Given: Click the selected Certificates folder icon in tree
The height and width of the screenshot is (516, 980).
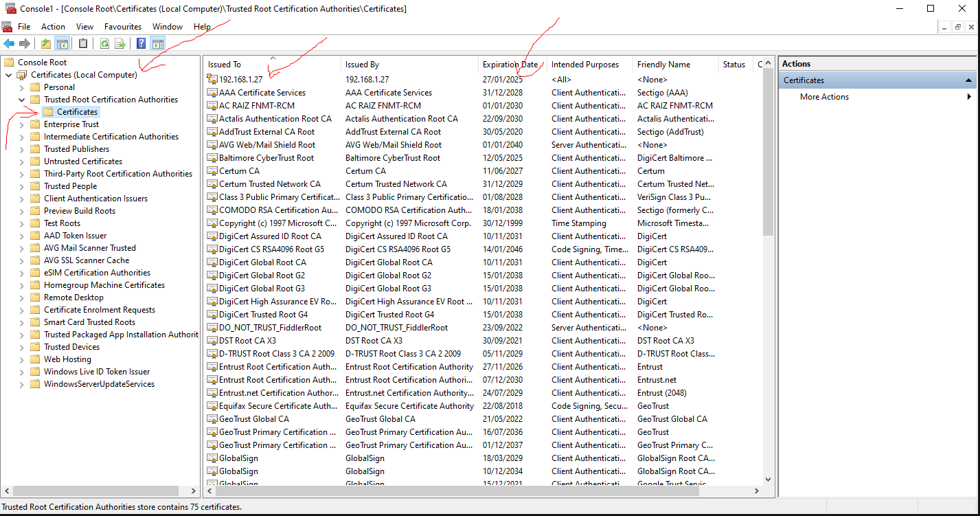Looking at the screenshot, I should pos(48,112).
